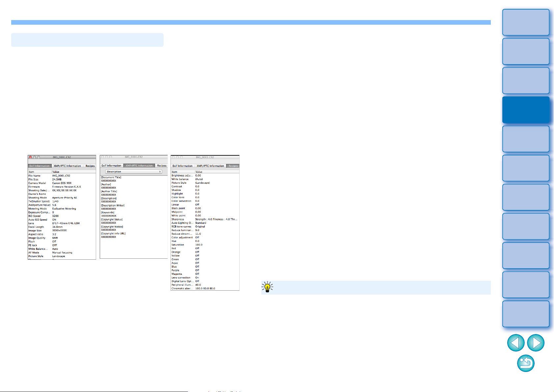Select the Saturation row showing 100.0
Screen dimensions: 554x392
tap(205, 245)
